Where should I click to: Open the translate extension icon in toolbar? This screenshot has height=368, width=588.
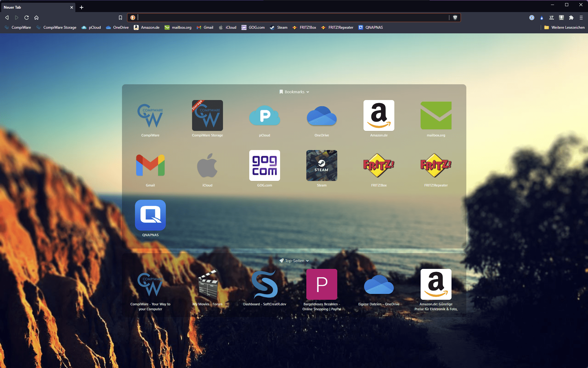[x=552, y=18]
